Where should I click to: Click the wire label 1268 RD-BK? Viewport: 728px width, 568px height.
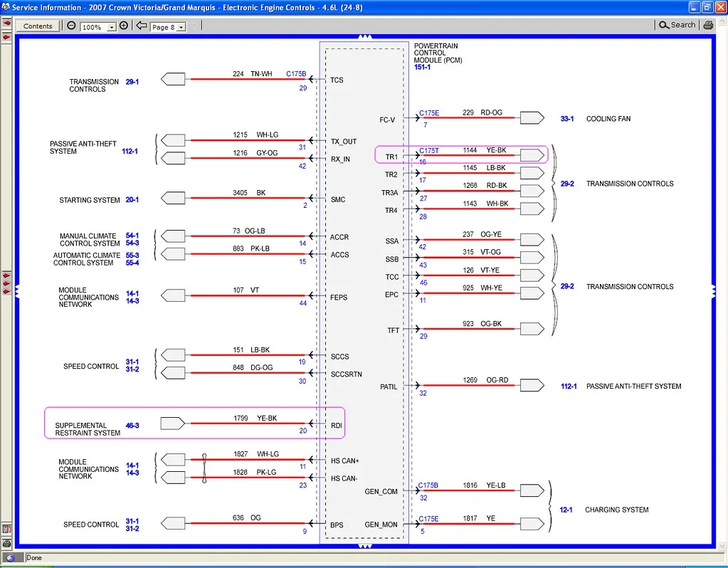pos(485,185)
